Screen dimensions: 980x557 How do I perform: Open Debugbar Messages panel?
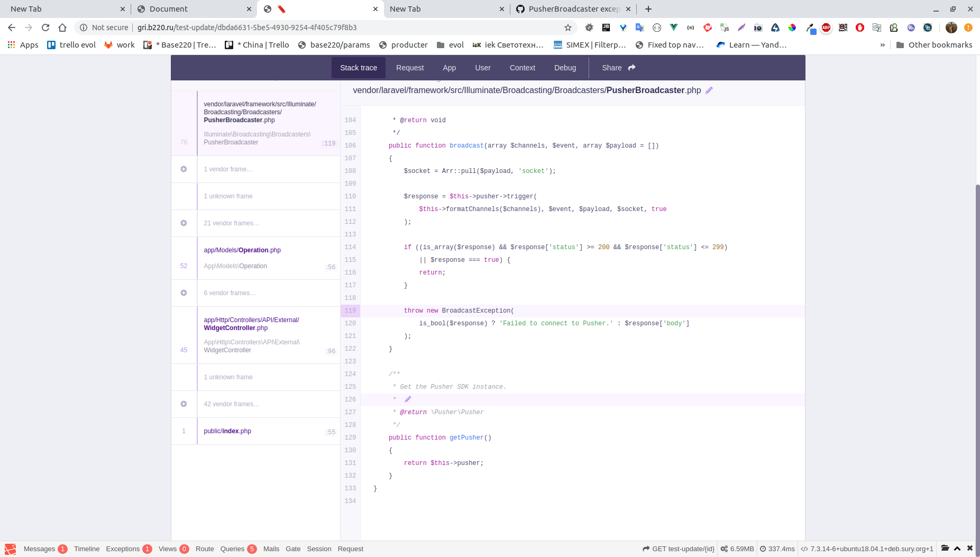[x=45, y=549]
